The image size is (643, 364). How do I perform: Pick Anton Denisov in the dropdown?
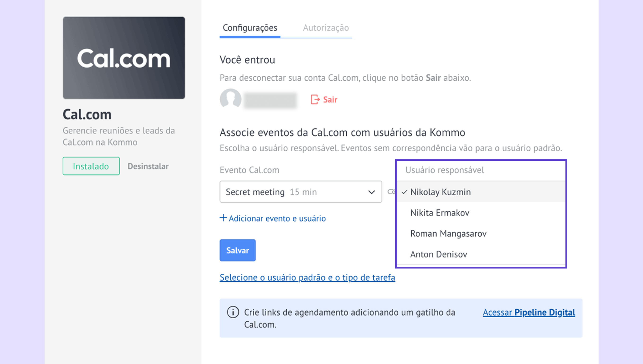(439, 254)
